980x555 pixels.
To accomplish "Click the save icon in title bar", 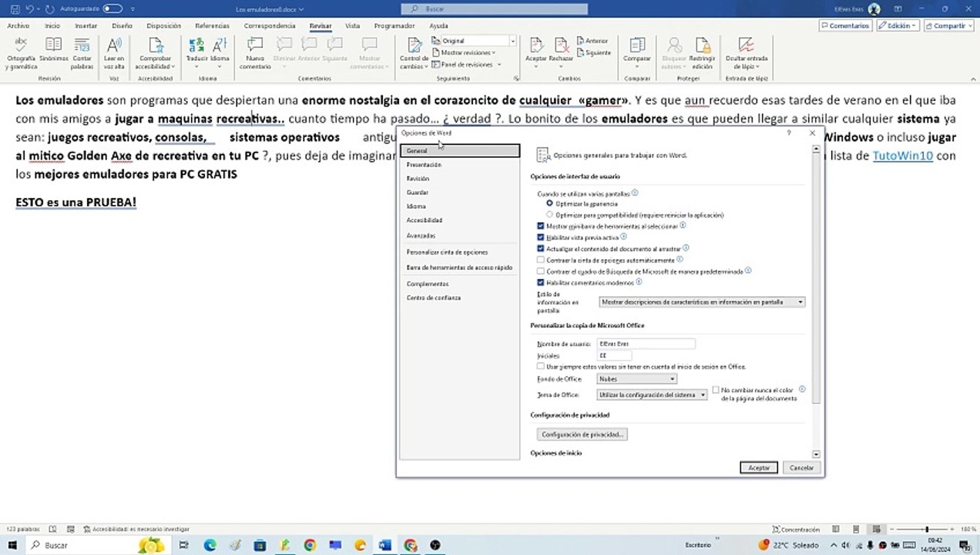I will 13,8.
